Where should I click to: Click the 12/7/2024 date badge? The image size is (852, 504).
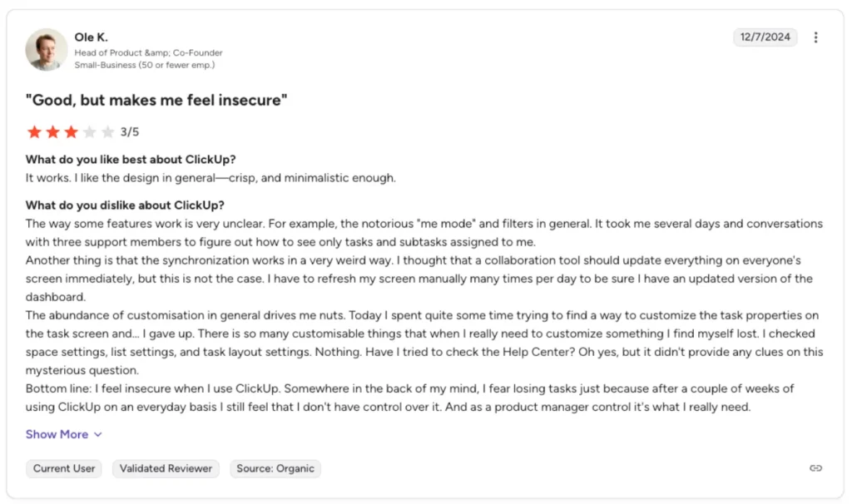[765, 37]
